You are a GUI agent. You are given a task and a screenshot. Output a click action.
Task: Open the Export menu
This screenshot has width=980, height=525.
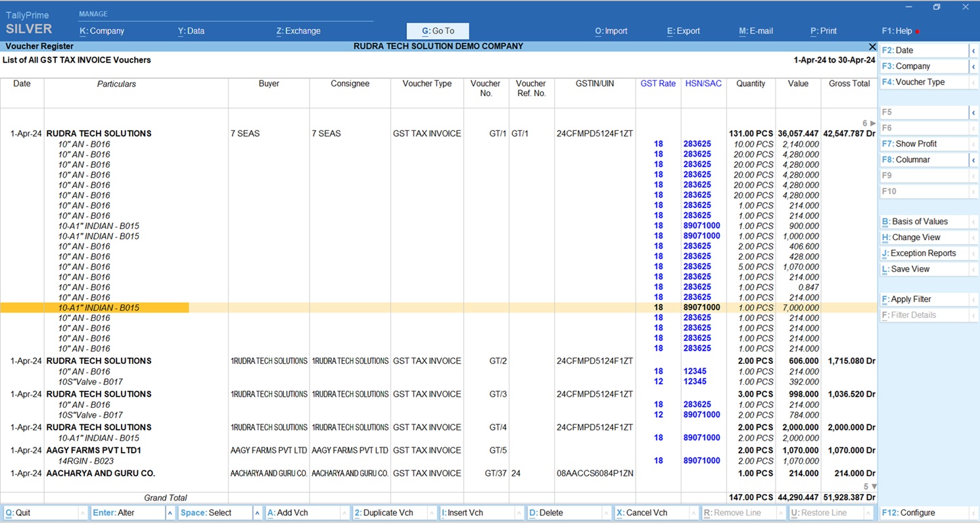(684, 31)
